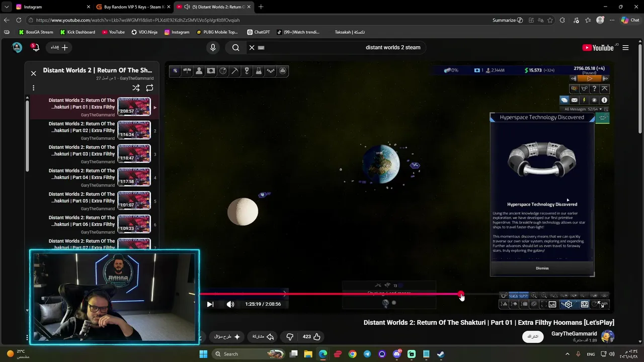
Task: Open the GaryTheGammarid channel link
Action: click(x=574, y=334)
